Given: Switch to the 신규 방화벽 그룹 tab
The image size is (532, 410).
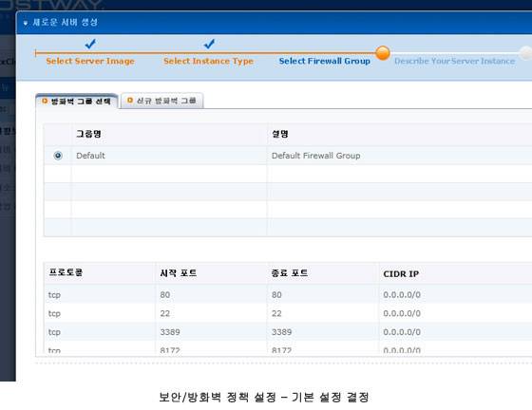Looking at the screenshot, I should pos(162,101).
